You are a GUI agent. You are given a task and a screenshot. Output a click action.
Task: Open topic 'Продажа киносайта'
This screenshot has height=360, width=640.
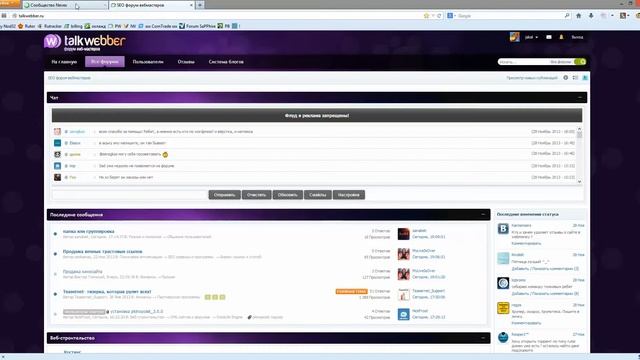82,271
